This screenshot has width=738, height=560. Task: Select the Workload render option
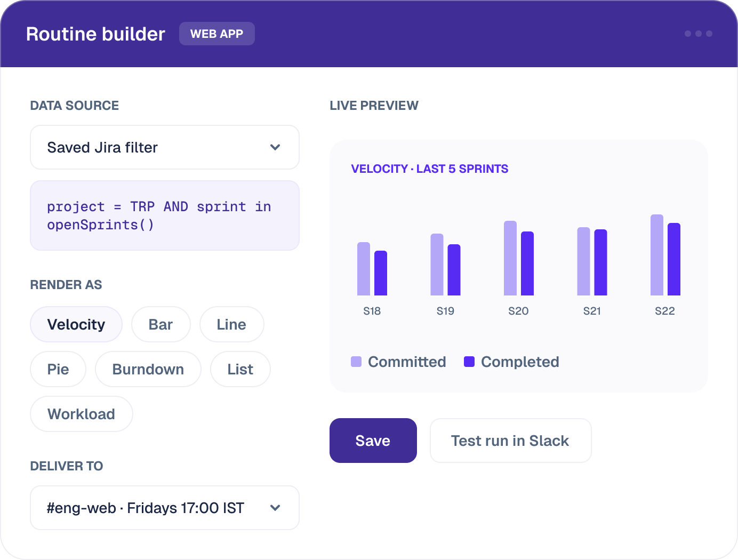click(82, 414)
